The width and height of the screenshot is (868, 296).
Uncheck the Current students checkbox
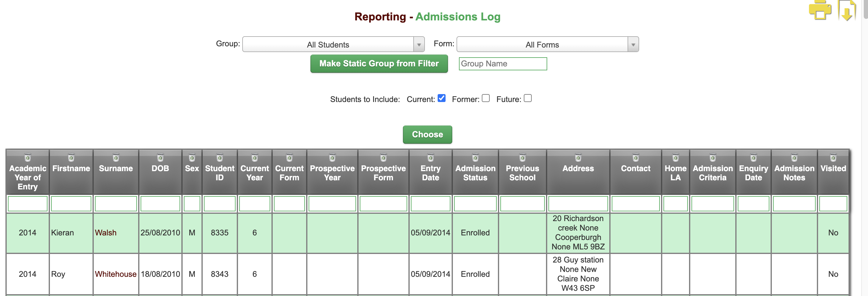pos(441,98)
